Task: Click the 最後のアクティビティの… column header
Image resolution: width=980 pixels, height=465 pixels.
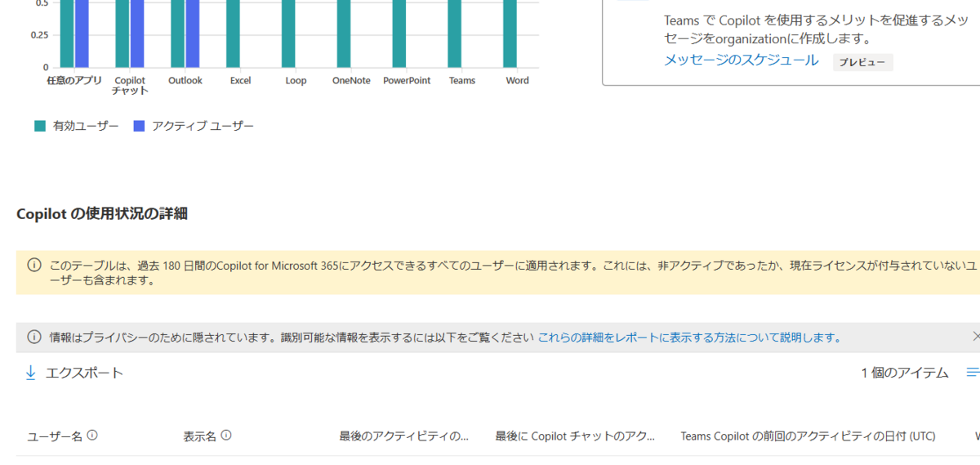Action: click(x=404, y=436)
